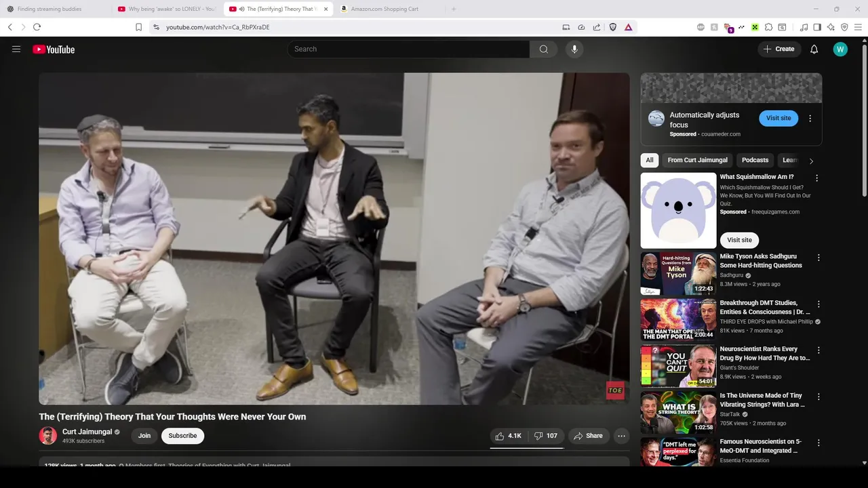Click the Subscribe button
The height and width of the screenshot is (488, 868).
pos(183,436)
